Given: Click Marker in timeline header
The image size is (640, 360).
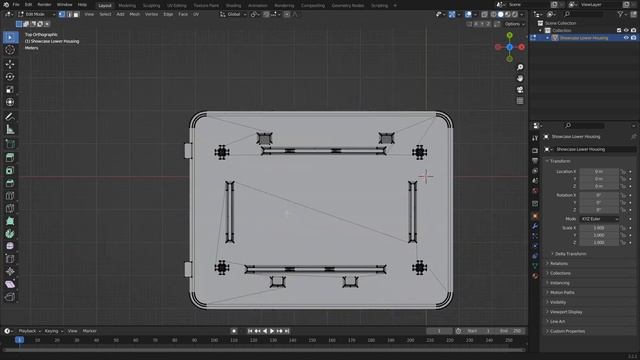Looking at the screenshot, I should coord(89,331).
